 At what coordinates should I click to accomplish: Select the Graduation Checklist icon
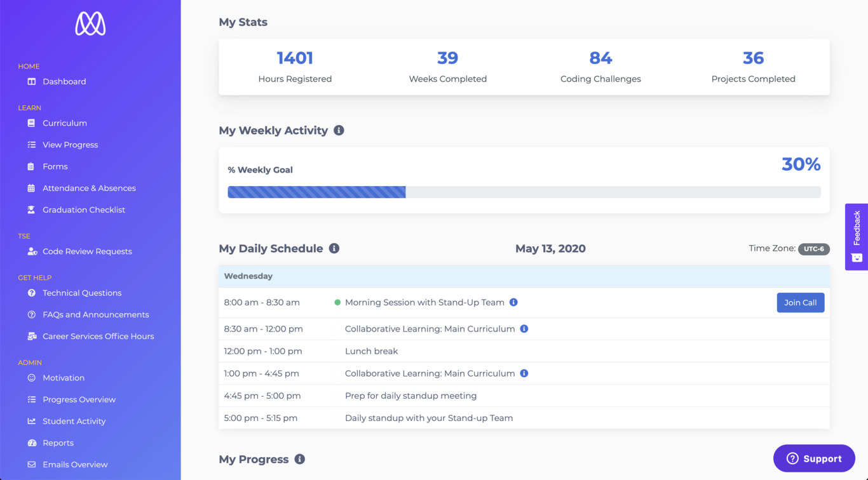30,210
